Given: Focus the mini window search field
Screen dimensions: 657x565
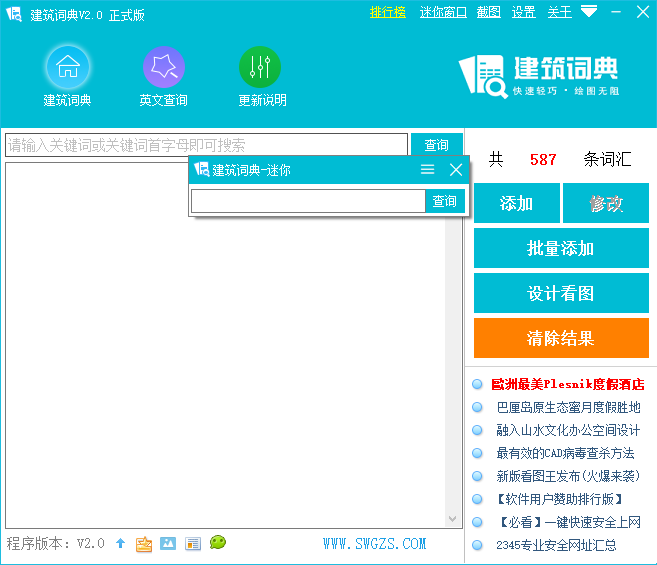Looking at the screenshot, I should [x=308, y=201].
